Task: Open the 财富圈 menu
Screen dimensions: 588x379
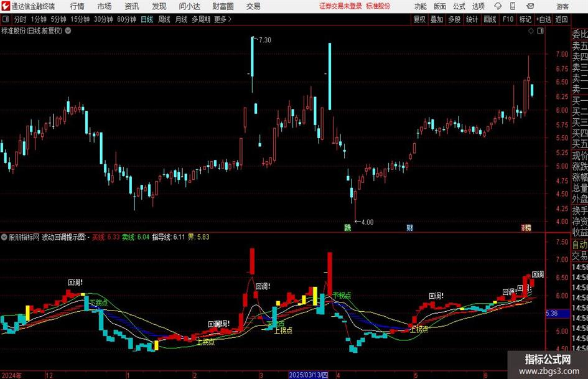Action: [x=223, y=6]
